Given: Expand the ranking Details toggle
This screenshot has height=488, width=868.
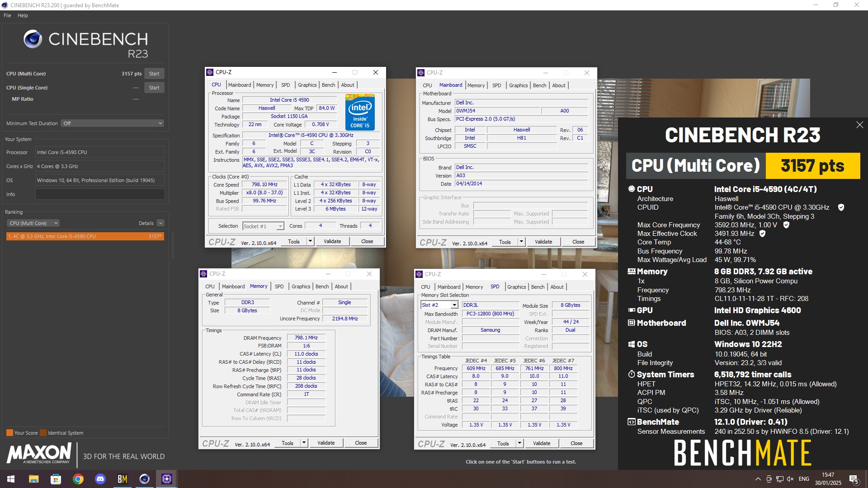Looking at the screenshot, I should click(x=160, y=223).
